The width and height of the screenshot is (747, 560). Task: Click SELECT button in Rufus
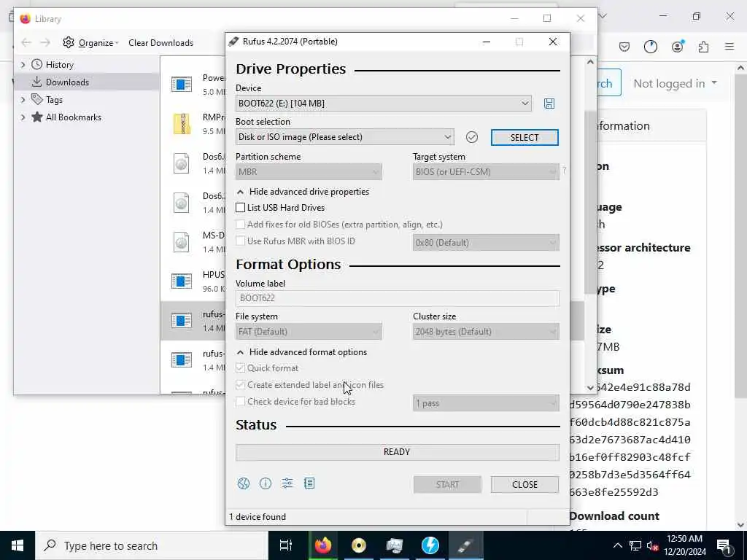[525, 138]
